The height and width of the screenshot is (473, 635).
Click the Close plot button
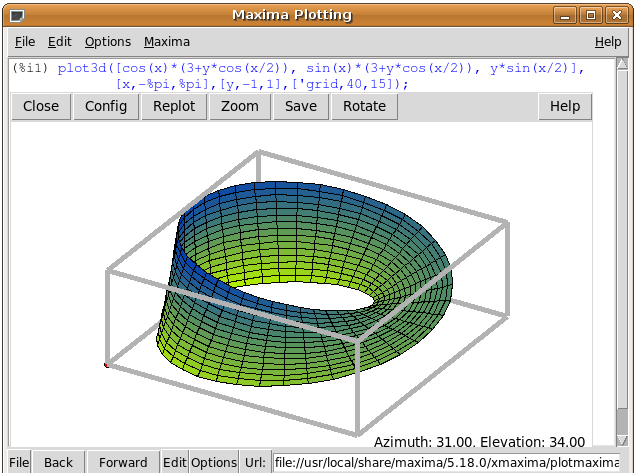pos(41,107)
